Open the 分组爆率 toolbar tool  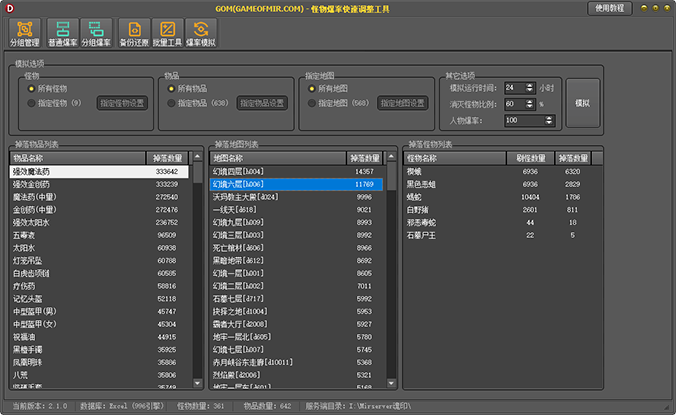point(96,33)
